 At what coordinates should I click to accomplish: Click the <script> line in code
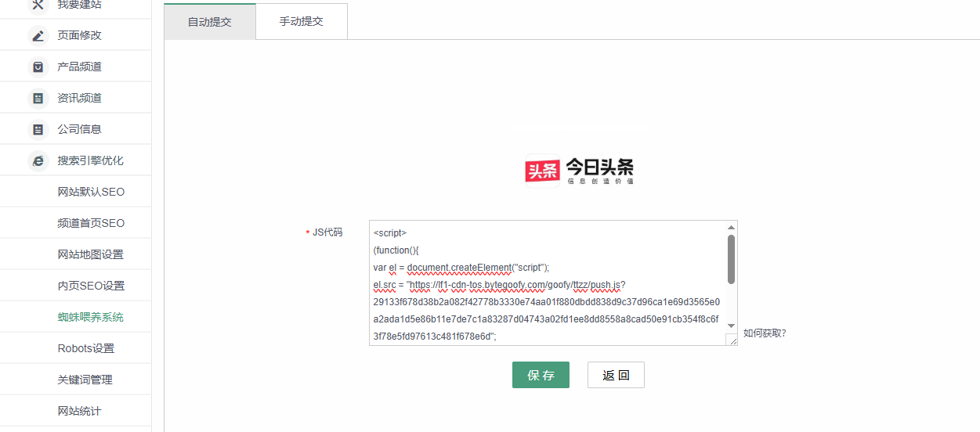[390, 233]
